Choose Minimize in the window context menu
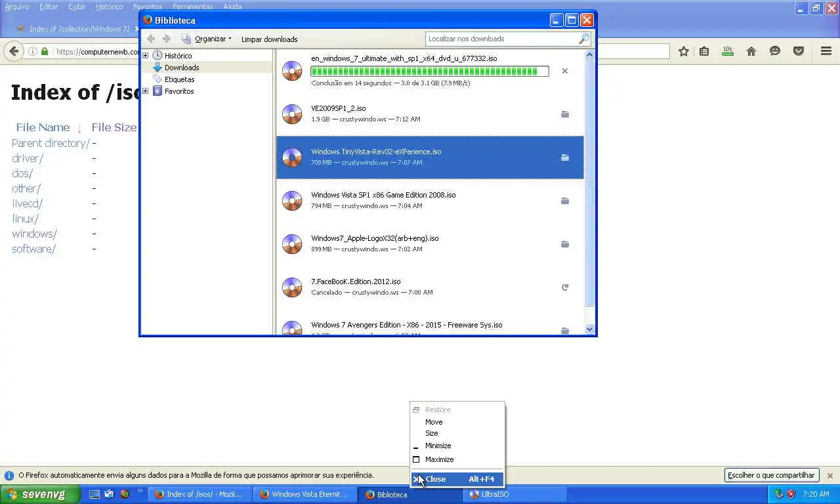 457,446
